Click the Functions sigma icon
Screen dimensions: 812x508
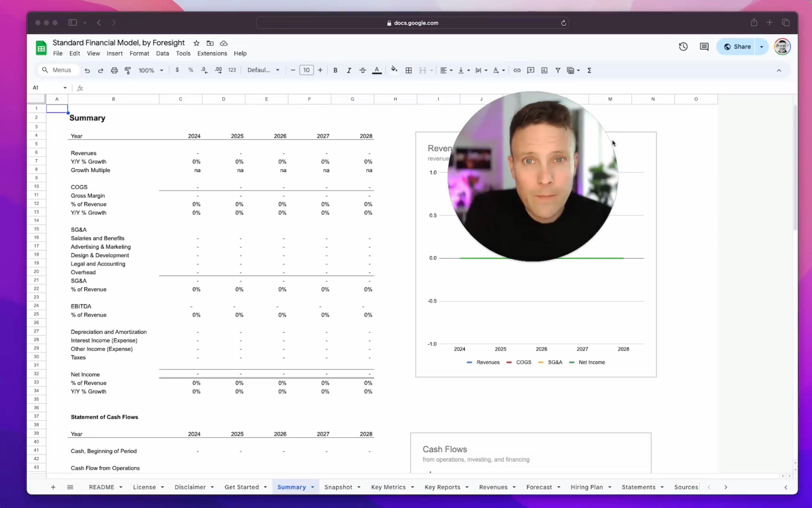coord(589,70)
